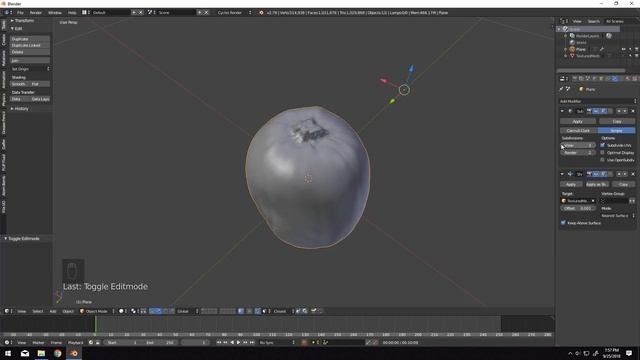Open the Closest snap target dropdown
The width and height of the screenshot is (640, 360).
click(282, 311)
